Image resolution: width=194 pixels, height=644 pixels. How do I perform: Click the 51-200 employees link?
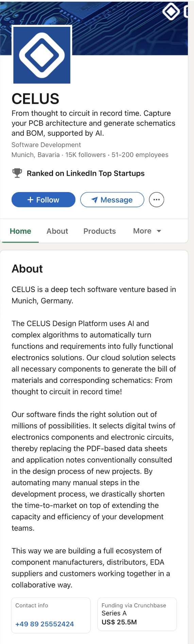(x=140, y=155)
